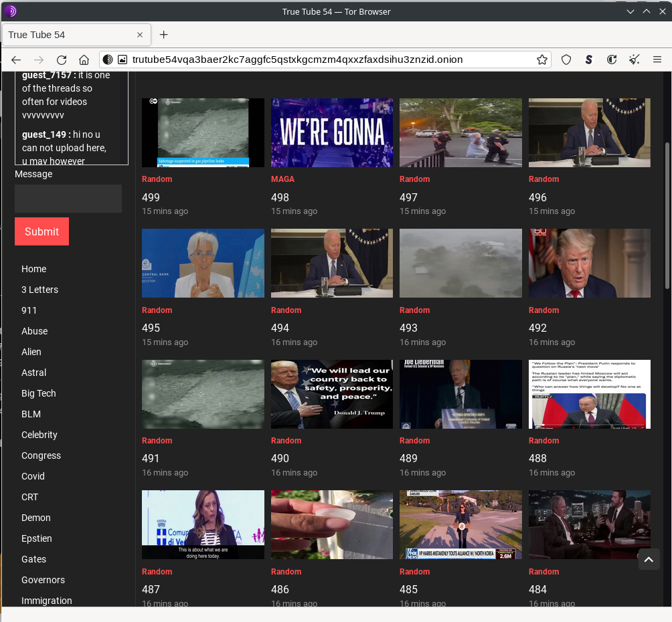
Task: Click the guest_7157 chat message
Action: coord(66,95)
